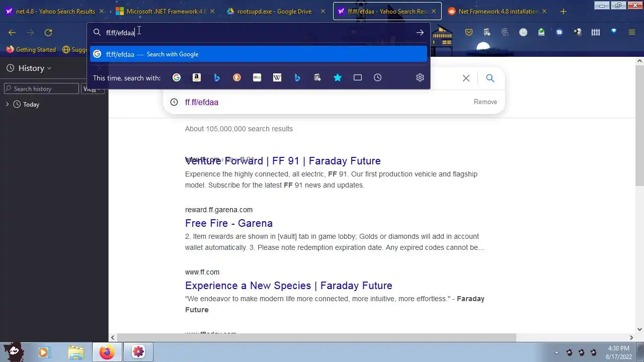
Task: Click the go arrow in the address bar
Action: coord(420,33)
